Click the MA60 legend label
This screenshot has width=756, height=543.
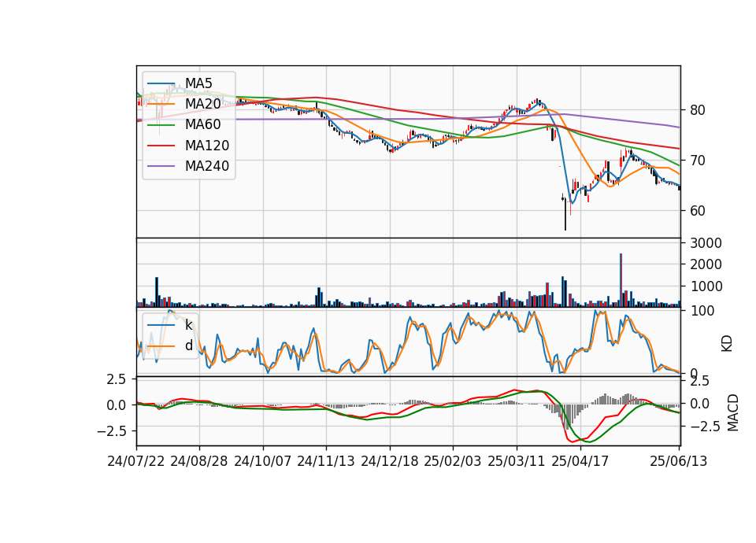pyautogui.click(x=202, y=124)
